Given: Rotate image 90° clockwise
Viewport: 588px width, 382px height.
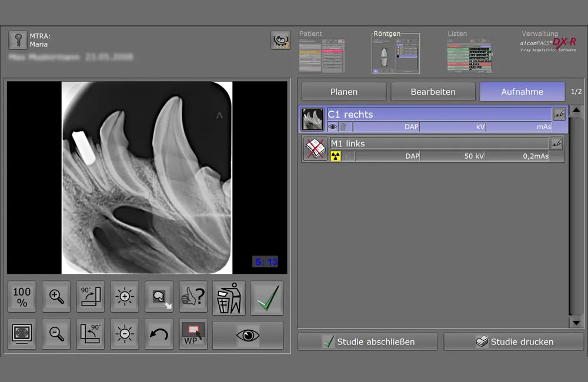Looking at the screenshot, I should 91,297.
